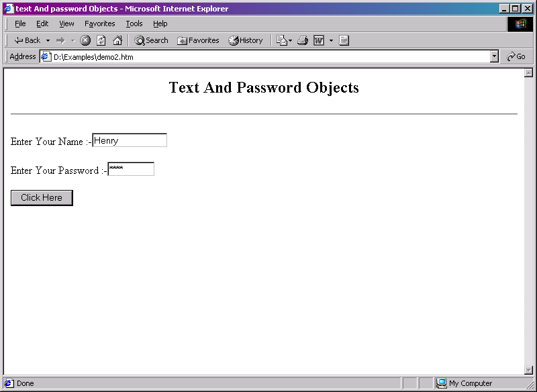The width and height of the screenshot is (537, 392).
Task: Click the Back navigation arrow
Action: (x=27, y=40)
